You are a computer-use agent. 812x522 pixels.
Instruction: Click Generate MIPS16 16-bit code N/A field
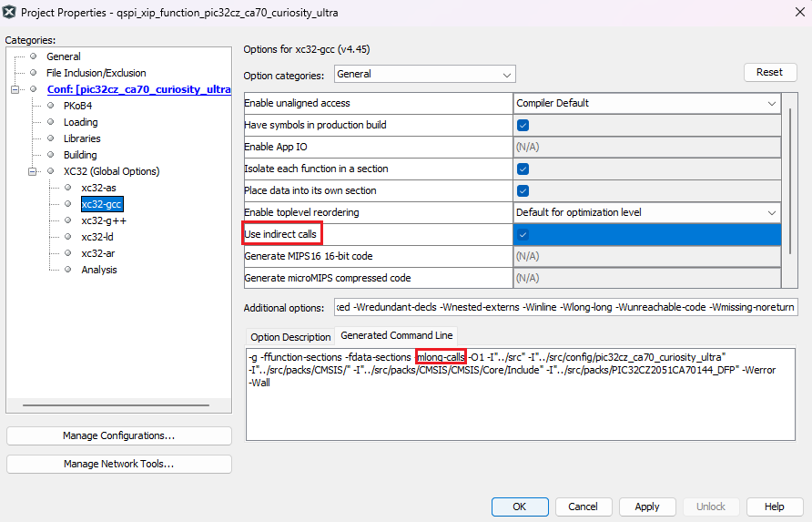click(x=647, y=256)
